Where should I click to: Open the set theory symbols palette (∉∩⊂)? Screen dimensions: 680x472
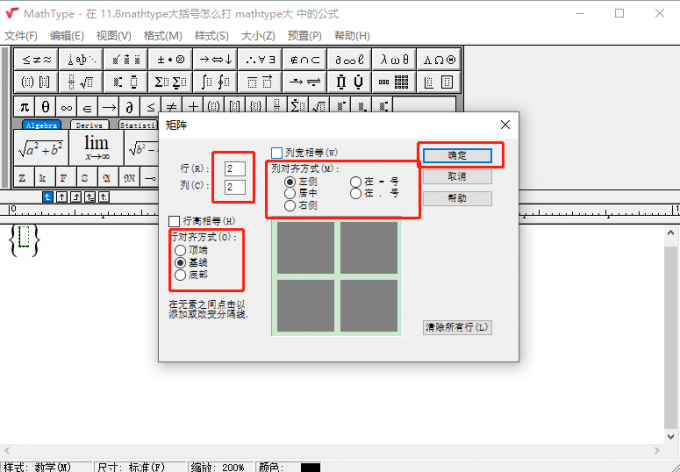(x=305, y=59)
